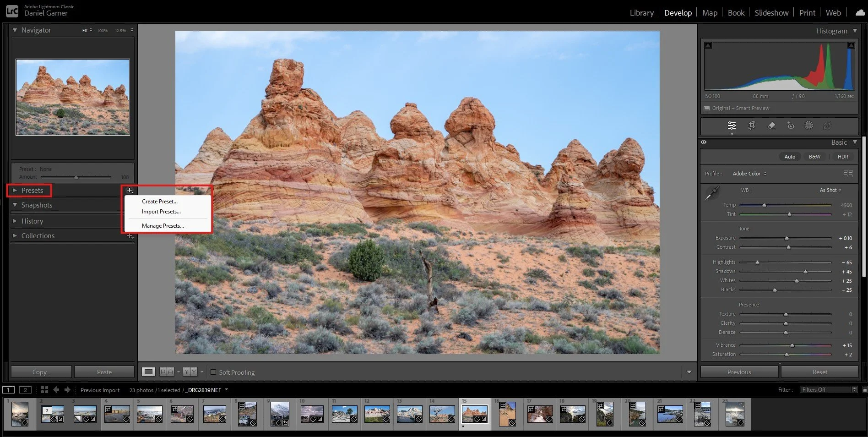Set Navigator zoom to FIT
Image resolution: width=868 pixels, height=437 pixels.
[x=87, y=30]
